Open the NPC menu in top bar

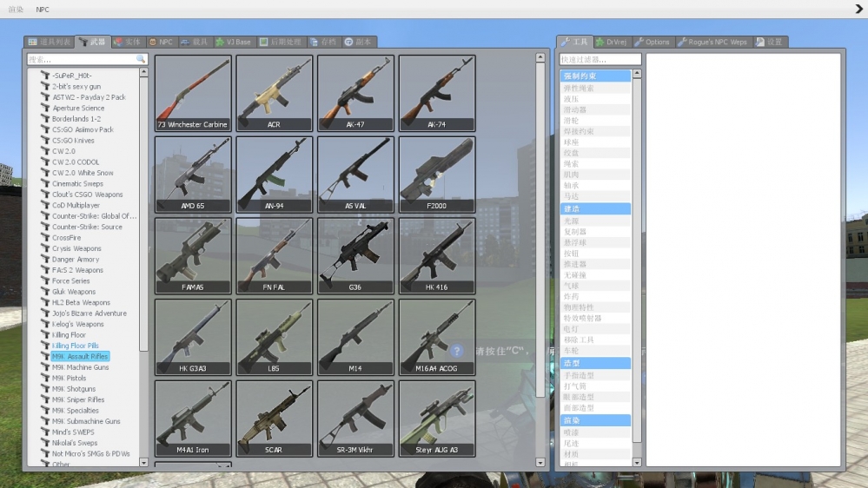click(x=43, y=10)
